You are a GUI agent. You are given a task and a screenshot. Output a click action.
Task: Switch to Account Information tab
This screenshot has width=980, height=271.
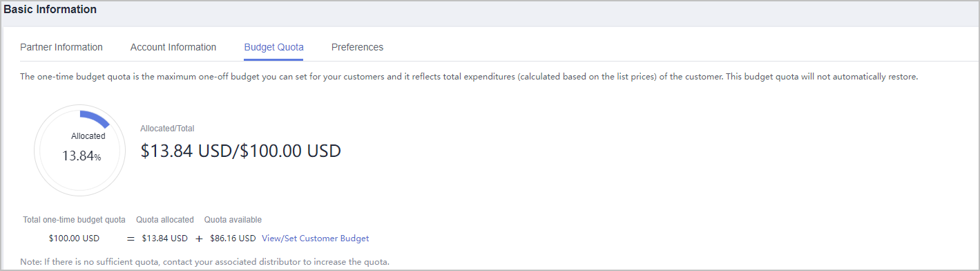[x=173, y=47]
